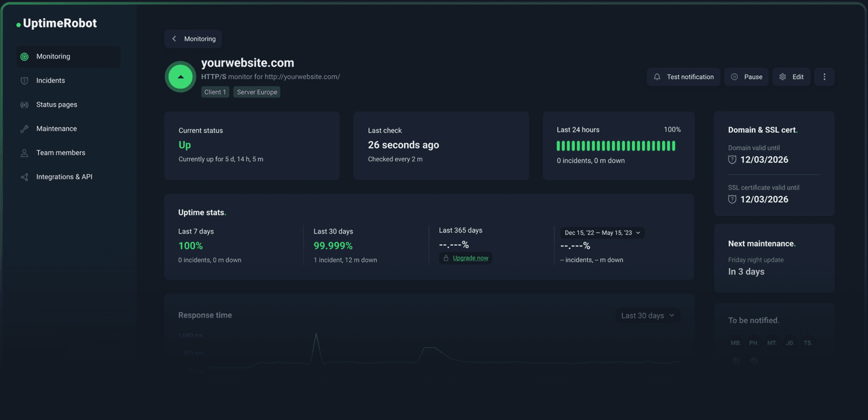The image size is (868, 420).
Task: Click the Last 24 hours green uptime bar
Action: (x=616, y=146)
